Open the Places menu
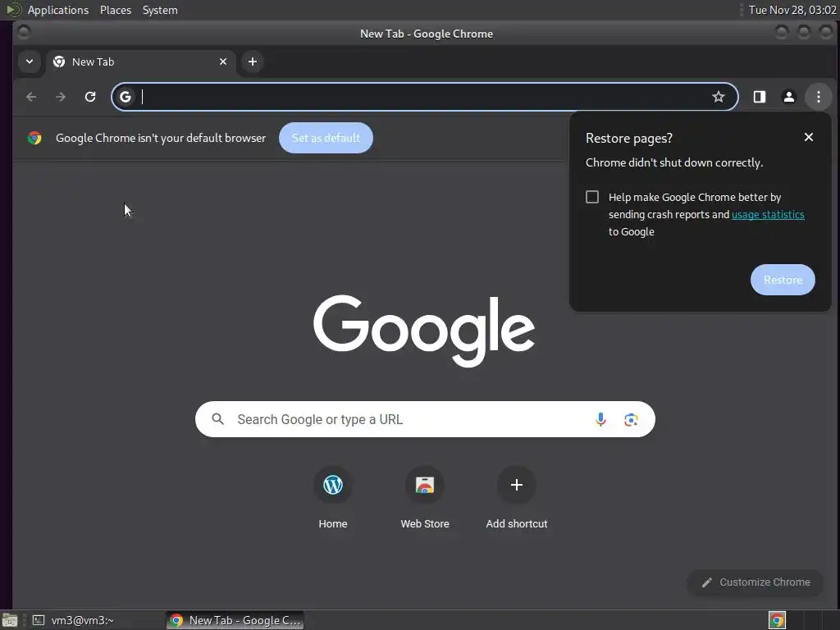The image size is (840, 630). pyautogui.click(x=115, y=10)
